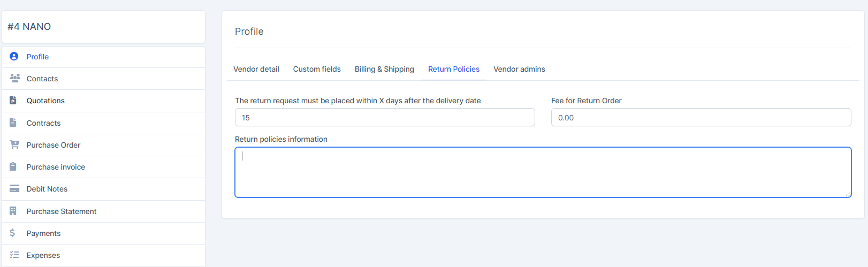Open the Custom fields tab
Image resolution: width=868 pixels, height=267 pixels.
coord(317,69)
